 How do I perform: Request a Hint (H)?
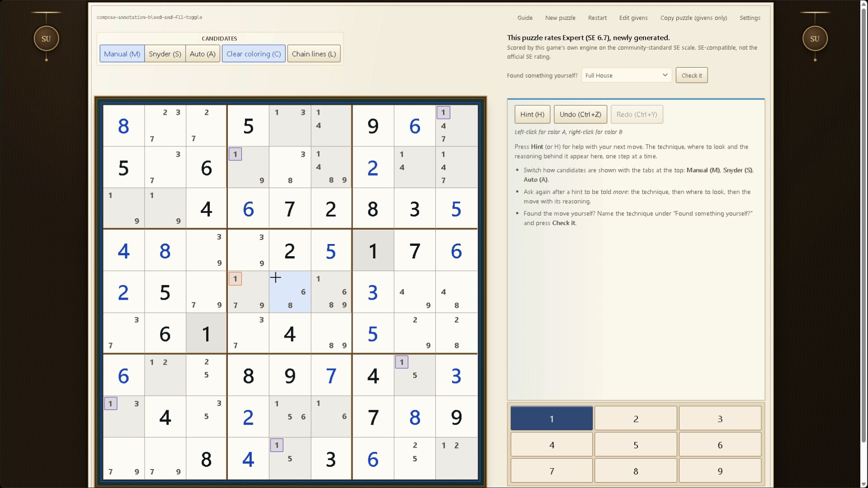tap(532, 114)
